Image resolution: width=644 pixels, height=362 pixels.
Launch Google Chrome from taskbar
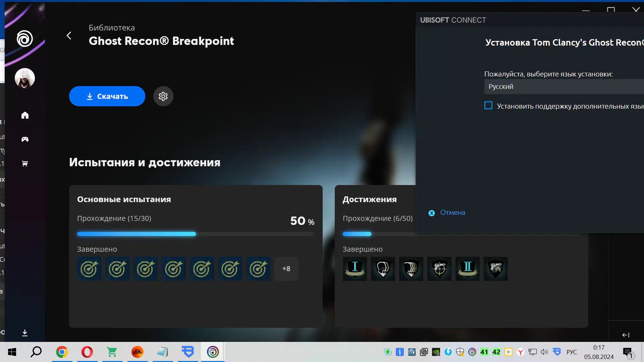click(62, 352)
